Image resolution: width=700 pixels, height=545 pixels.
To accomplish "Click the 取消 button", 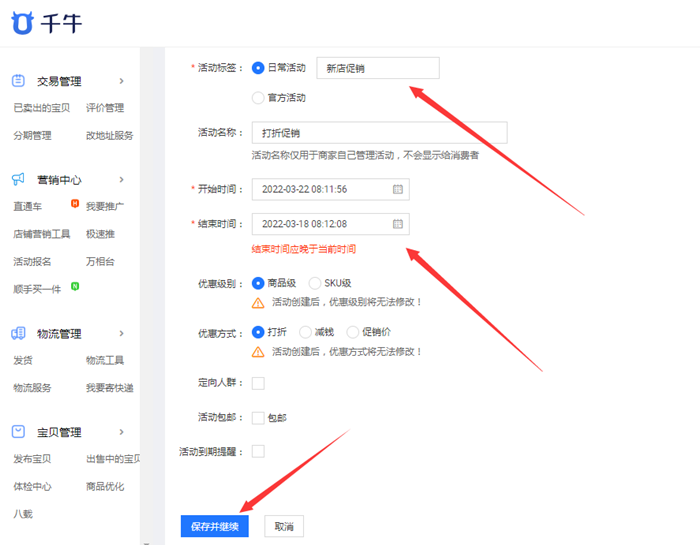I will pyautogui.click(x=284, y=526).
